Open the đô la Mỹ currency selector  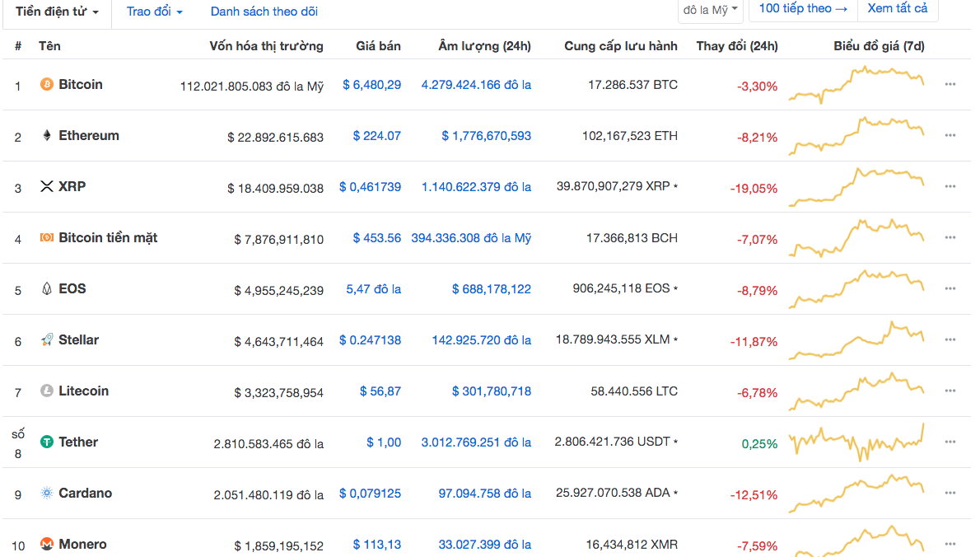711,10
